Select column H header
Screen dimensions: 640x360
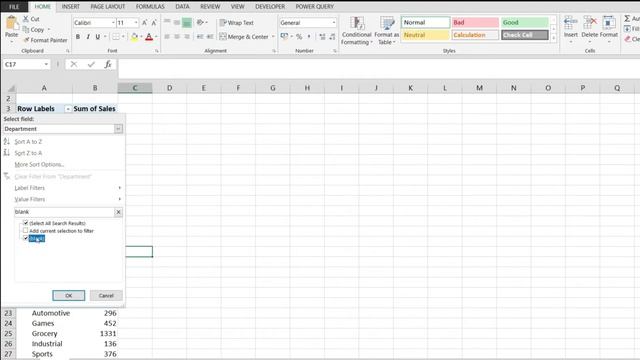click(307, 88)
